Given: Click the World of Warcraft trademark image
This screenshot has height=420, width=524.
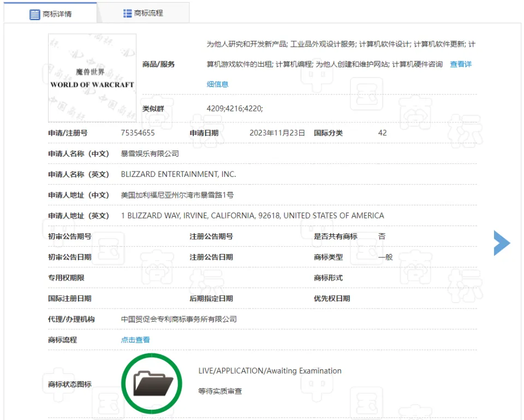Looking at the screenshot, I should tap(92, 78).
